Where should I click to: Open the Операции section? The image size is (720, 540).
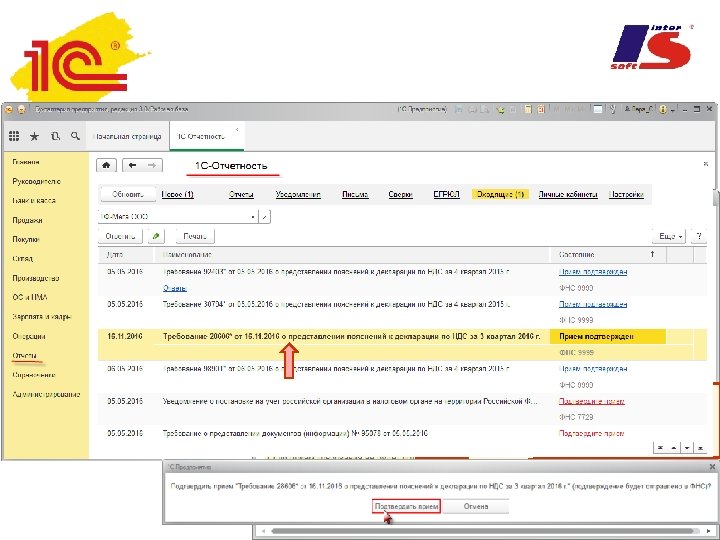pyautogui.click(x=29, y=336)
